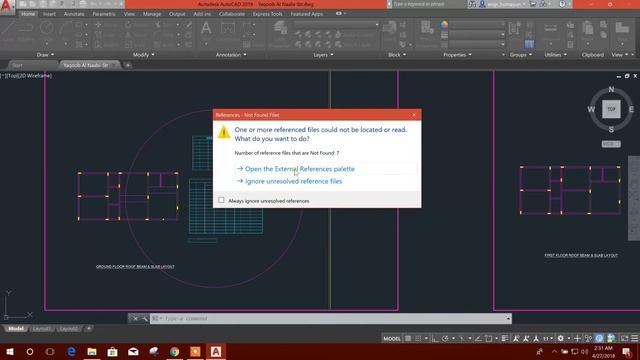
Task: Select the Dimension tool in Annotation panel
Action: tap(228, 28)
